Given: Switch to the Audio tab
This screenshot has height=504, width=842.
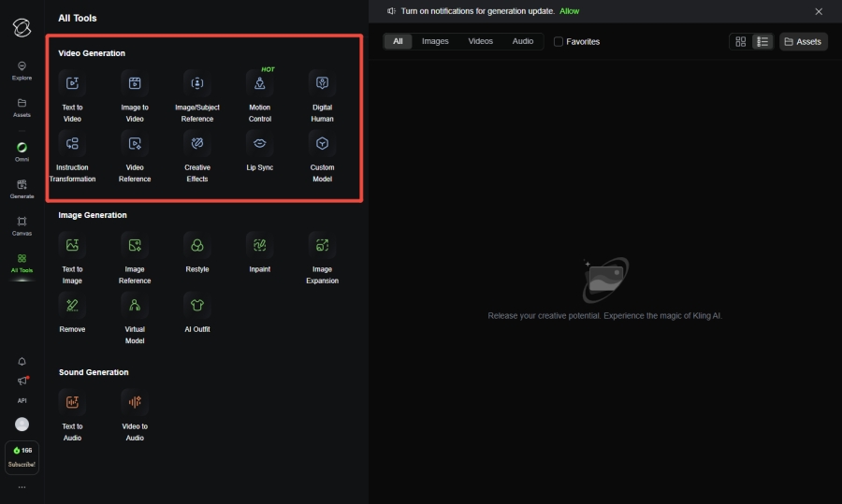Looking at the screenshot, I should pyautogui.click(x=523, y=41).
